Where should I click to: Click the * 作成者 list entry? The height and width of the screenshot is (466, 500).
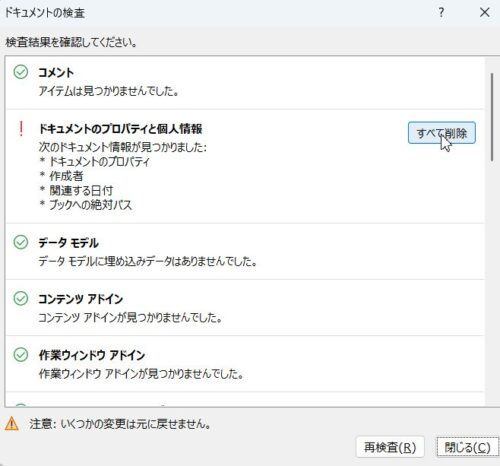tap(61, 176)
